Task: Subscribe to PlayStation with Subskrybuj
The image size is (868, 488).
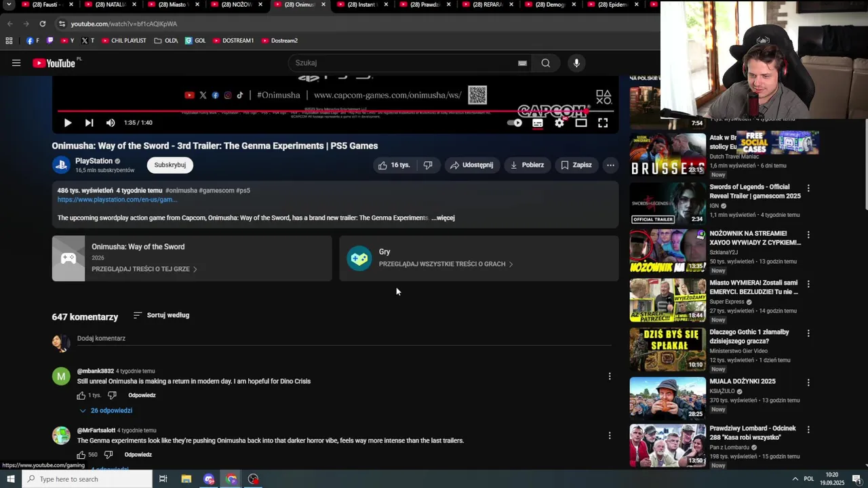Action: point(170,165)
